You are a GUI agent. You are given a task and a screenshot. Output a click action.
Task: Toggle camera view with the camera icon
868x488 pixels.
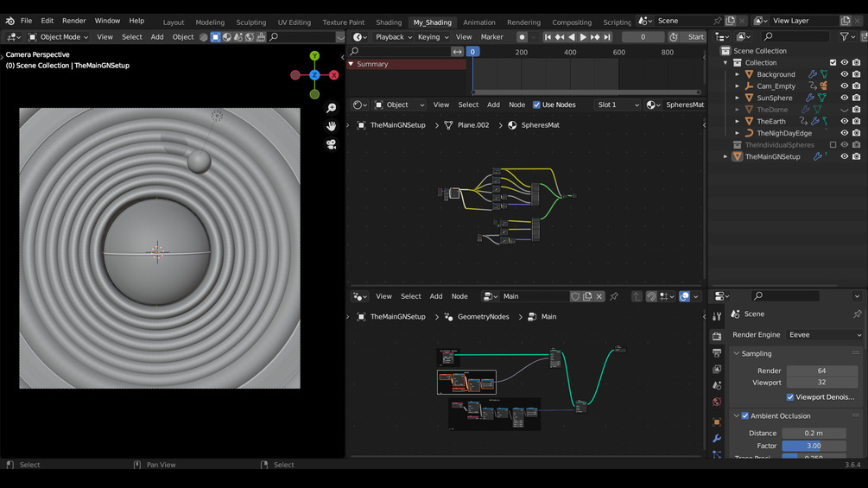[332, 144]
